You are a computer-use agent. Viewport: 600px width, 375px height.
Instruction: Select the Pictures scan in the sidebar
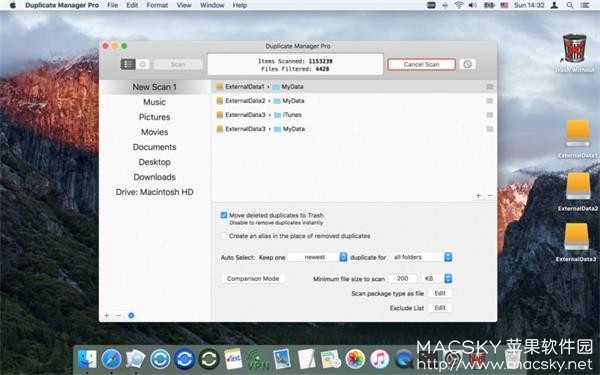[x=155, y=117]
